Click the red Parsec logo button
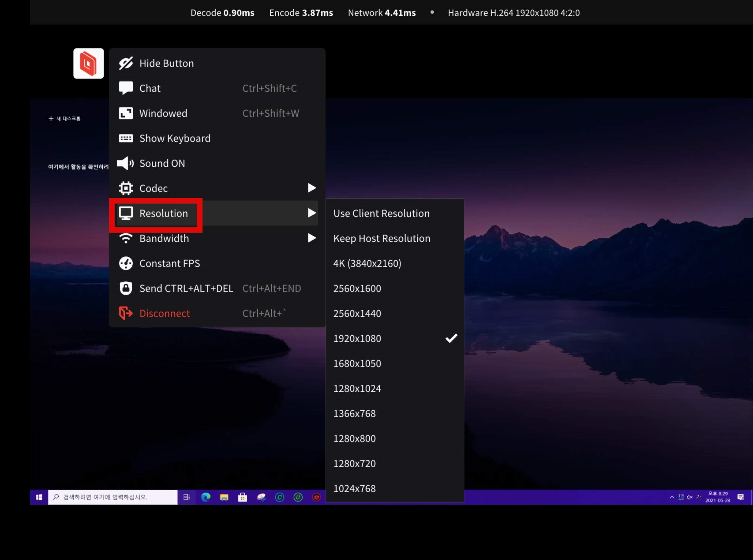This screenshot has height=560, width=753. (x=88, y=63)
